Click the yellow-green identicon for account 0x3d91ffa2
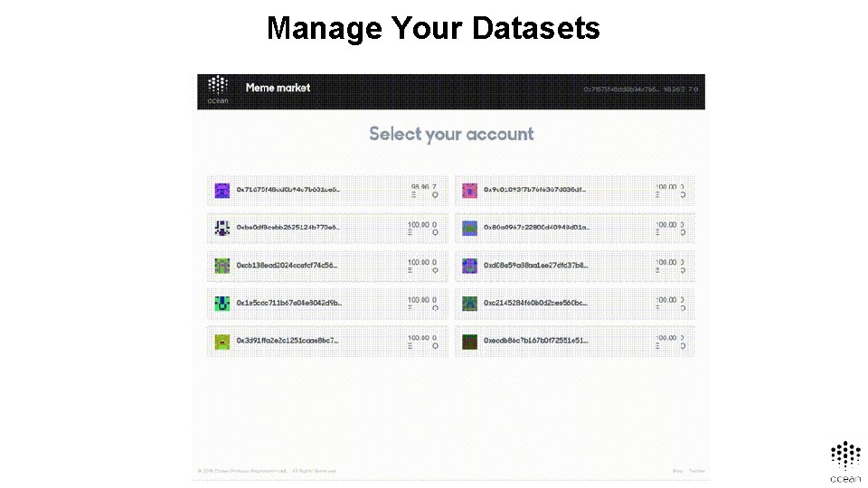 pos(222,342)
